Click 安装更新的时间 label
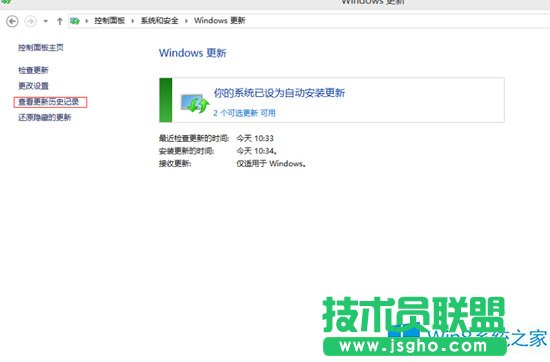This screenshot has width=550, height=362. [186, 151]
